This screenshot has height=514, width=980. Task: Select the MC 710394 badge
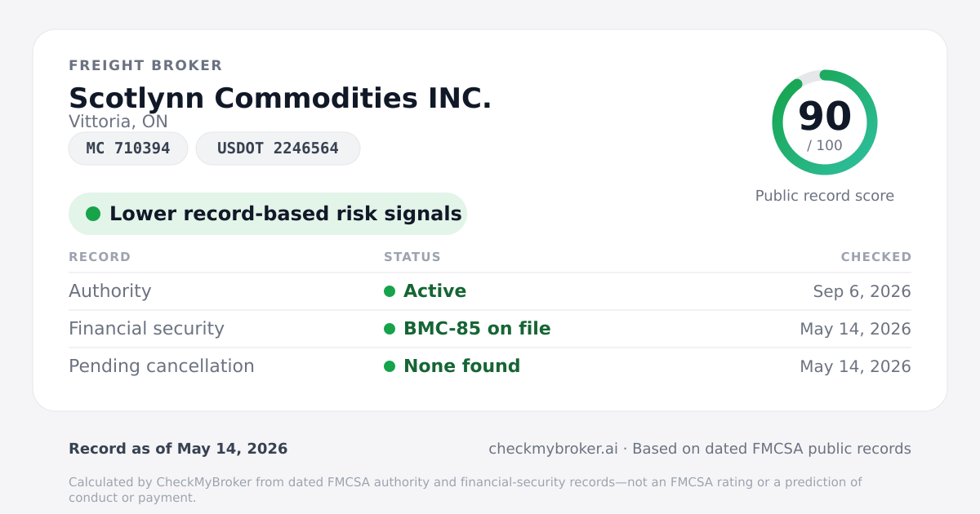coord(128,148)
